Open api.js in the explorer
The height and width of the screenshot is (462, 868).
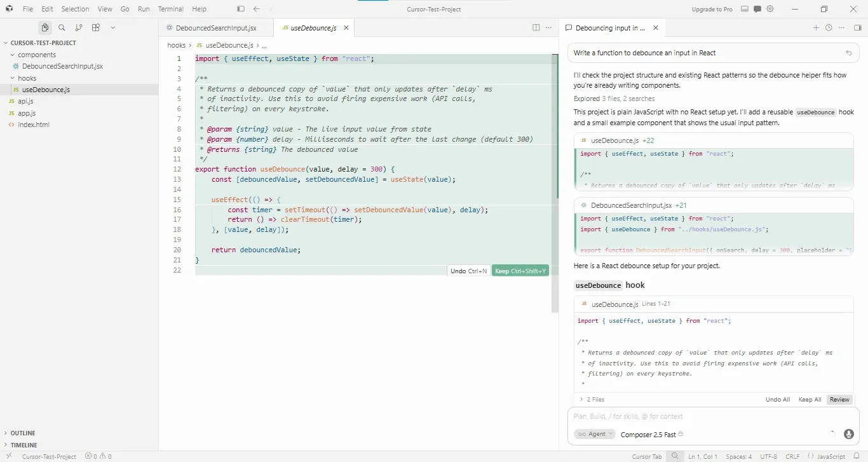[x=25, y=101]
